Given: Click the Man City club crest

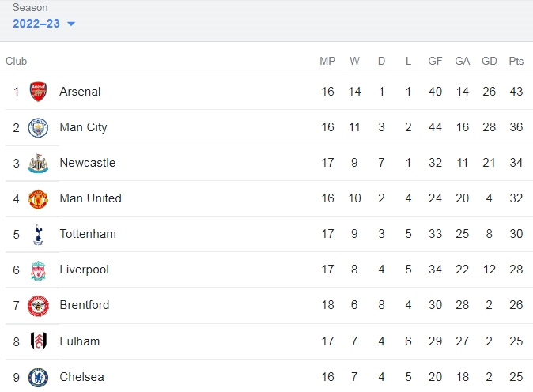Looking at the screenshot, I should 38,127.
